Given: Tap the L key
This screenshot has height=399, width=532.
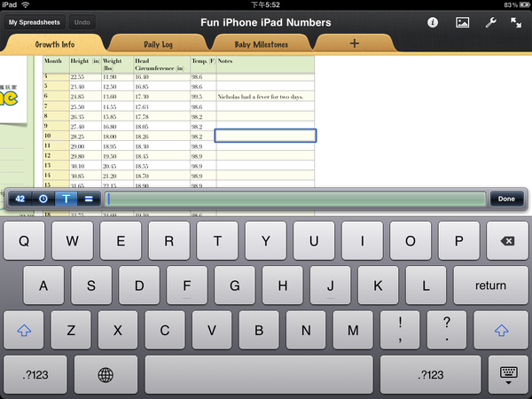Looking at the screenshot, I should [x=426, y=286].
